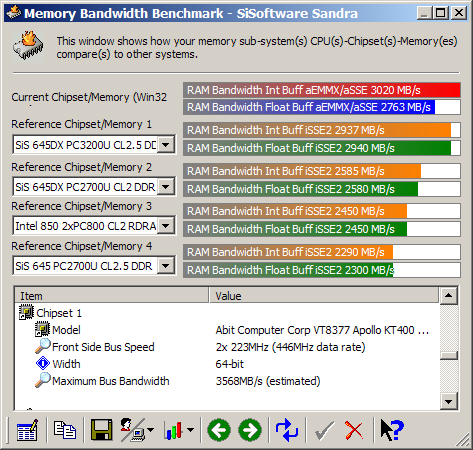Click the Copy to clipboard icon
This screenshot has height=450, width=473.
65,430
